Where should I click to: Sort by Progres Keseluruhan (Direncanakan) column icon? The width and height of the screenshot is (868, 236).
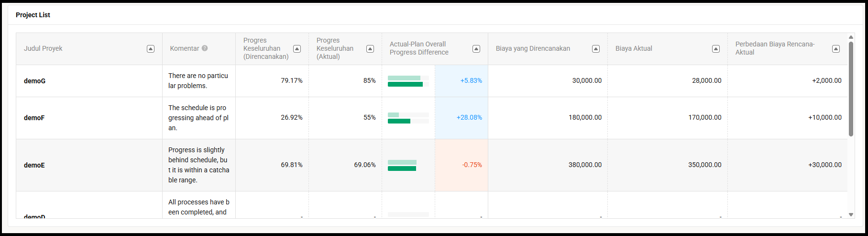[x=297, y=49]
